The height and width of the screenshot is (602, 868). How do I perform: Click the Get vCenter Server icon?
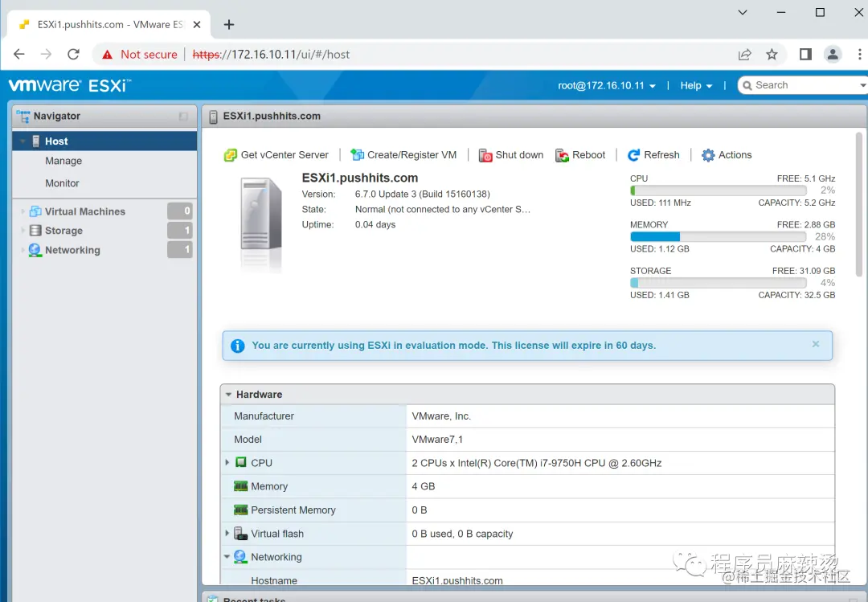231,155
